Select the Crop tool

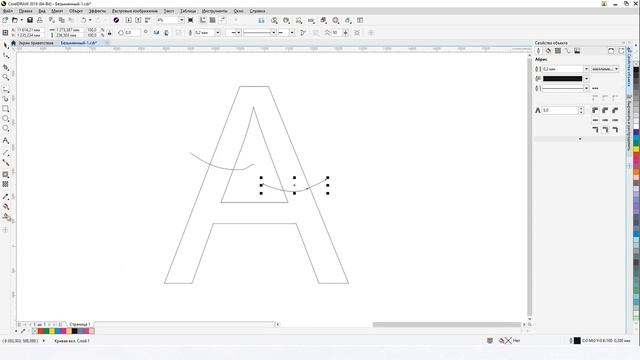tap(6, 67)
